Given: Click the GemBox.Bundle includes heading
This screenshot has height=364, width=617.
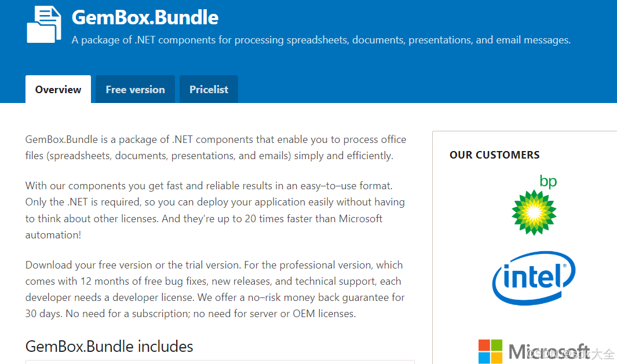Looking at the screenshot, I should click(x=109, y=346).
